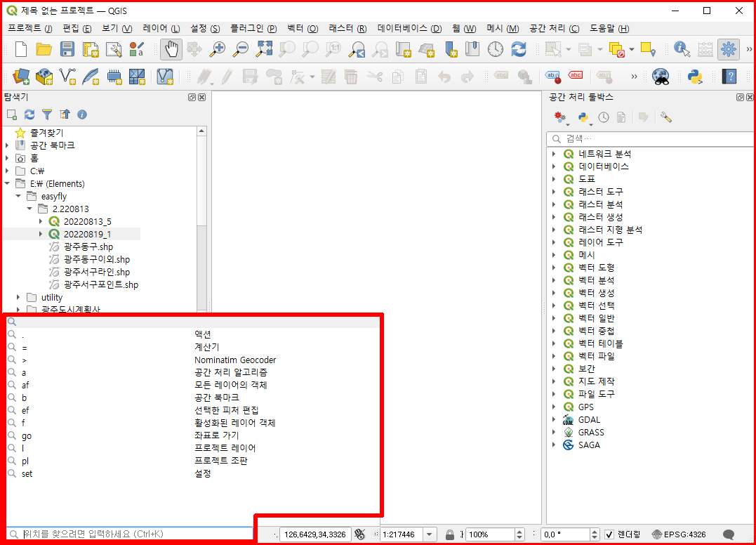Create a new GeoPackage layer

(x=44, y=77)
